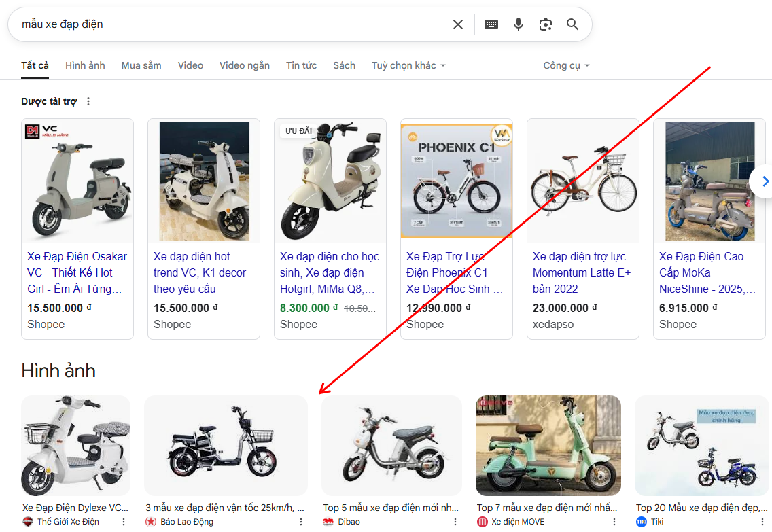Click the Thế Giới Xe Điện site favicon

pos(28,522)
